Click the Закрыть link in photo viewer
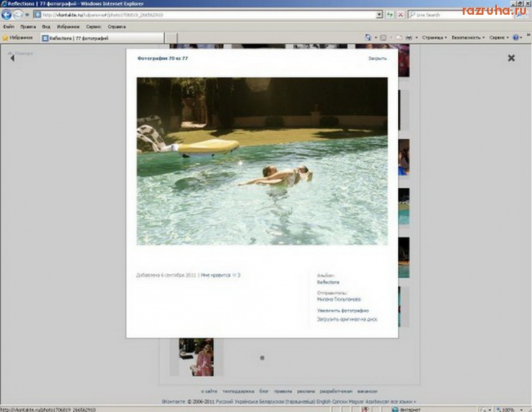 pyautogui.click(x=377, y=59)
